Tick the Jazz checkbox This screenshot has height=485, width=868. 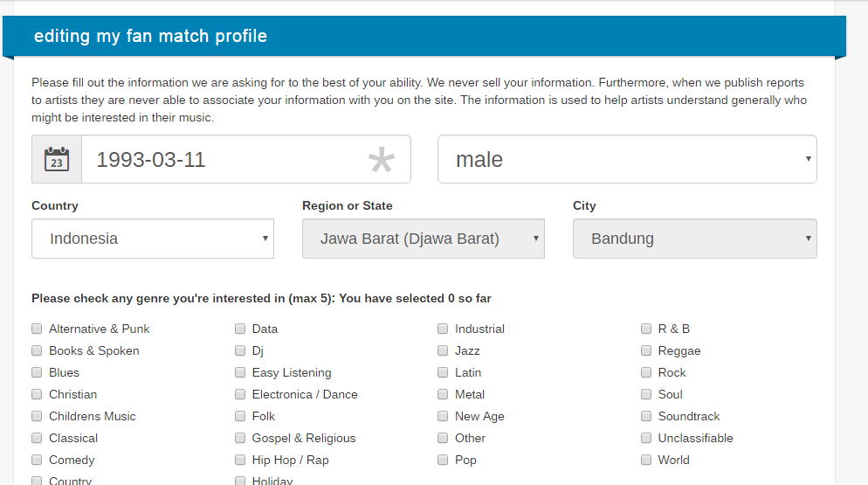click(443, 351)
